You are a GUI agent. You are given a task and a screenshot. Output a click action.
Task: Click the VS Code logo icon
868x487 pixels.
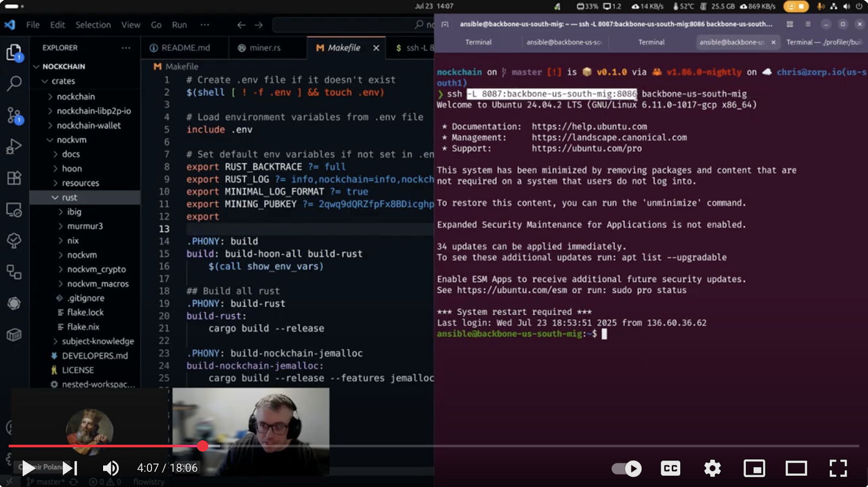click(10, 24)
